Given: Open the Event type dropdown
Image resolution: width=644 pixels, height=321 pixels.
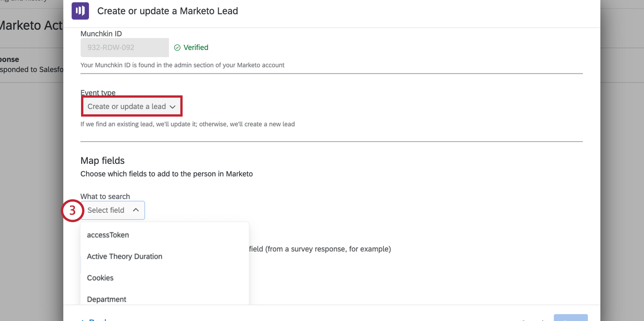Looking at the screenshot, I should tap(131, 106).
